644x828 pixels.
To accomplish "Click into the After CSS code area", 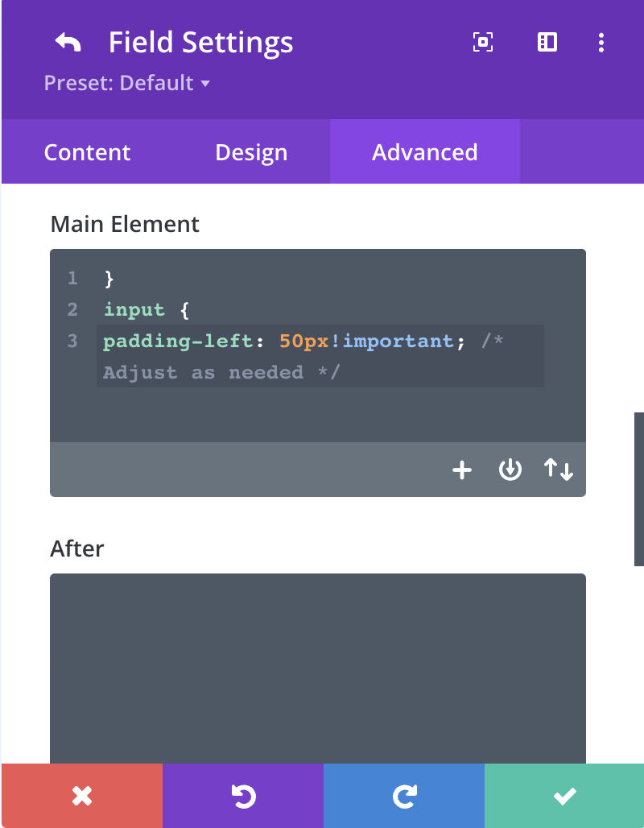I will click(x=318, y=669).
